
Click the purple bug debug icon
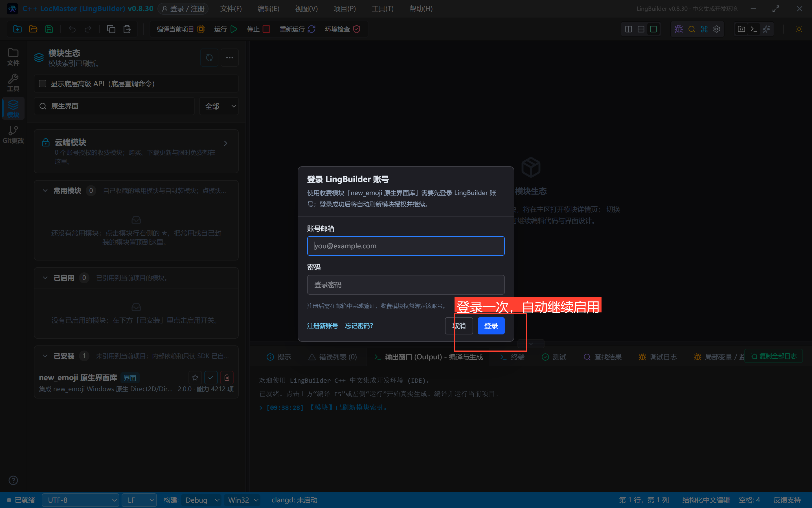(679, 29)
